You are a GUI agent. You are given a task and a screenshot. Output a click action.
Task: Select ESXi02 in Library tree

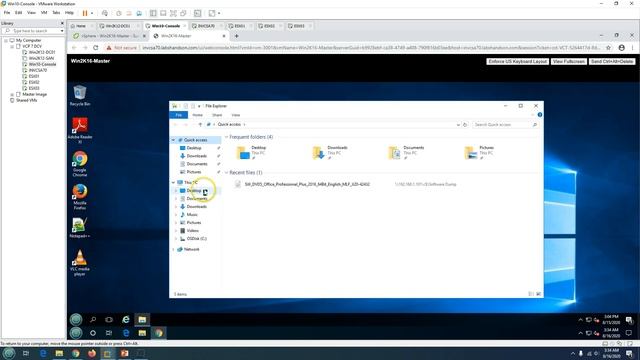coord(34,82)
